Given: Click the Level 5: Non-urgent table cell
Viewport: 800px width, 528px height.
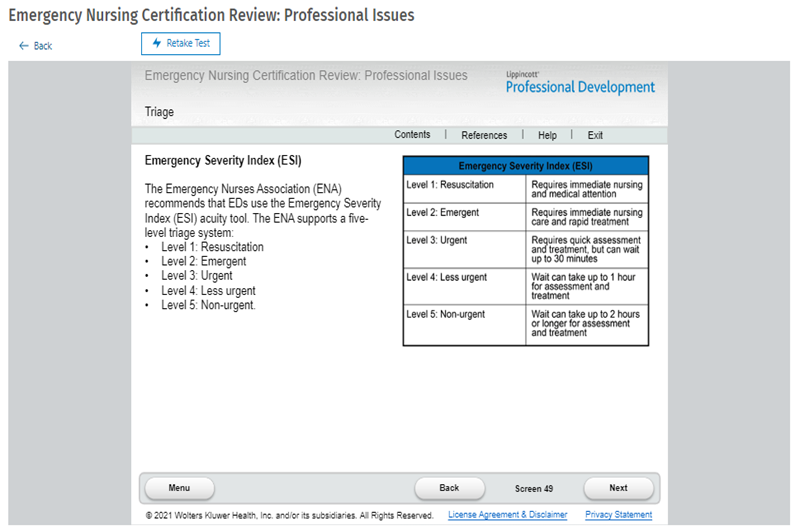Looking at the screenshot, I should pyautogui.click(x=464, y=325).
